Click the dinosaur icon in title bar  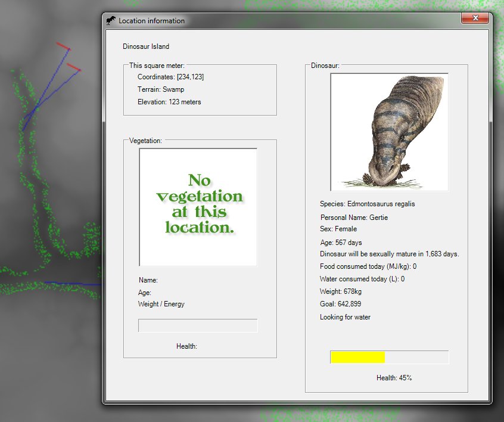[x=111, y=21]
